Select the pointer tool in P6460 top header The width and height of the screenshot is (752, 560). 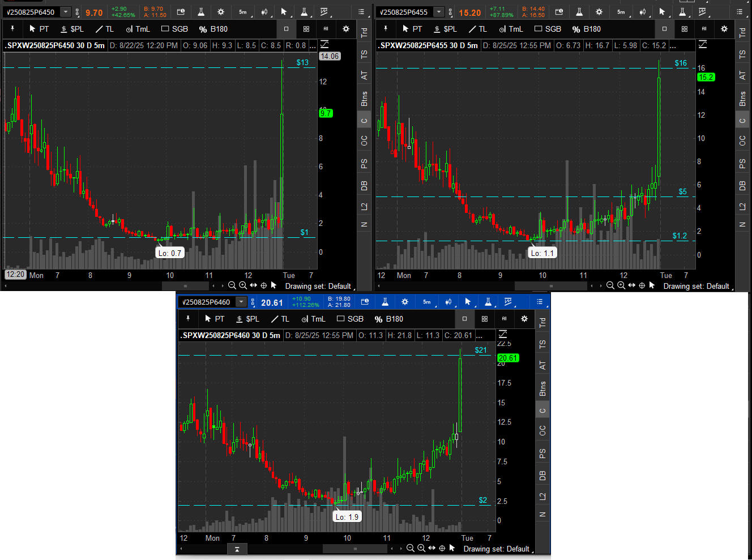[x=468, y=302]
